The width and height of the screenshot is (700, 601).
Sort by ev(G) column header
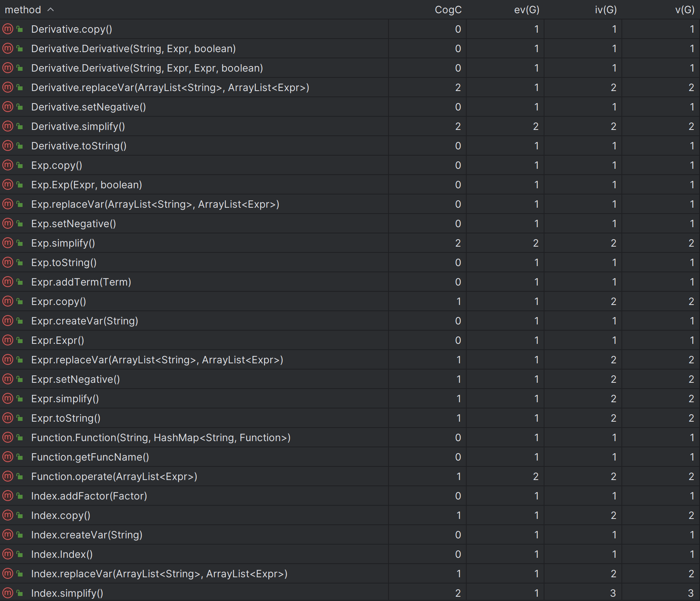(527, 10)
